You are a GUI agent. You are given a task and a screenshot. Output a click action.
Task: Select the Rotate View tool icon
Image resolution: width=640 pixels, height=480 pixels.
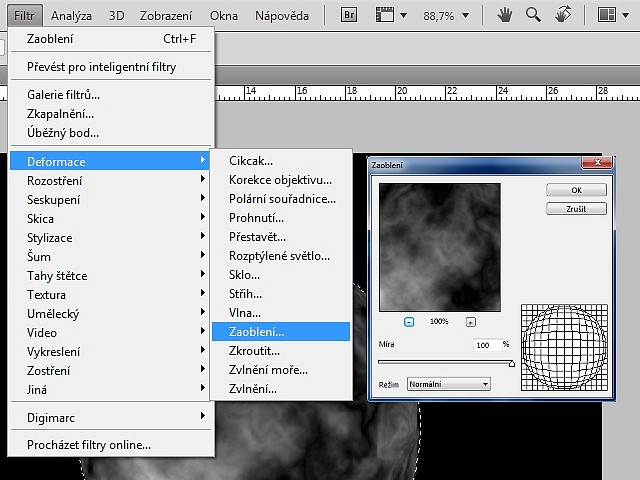click(x=563, y=16)
